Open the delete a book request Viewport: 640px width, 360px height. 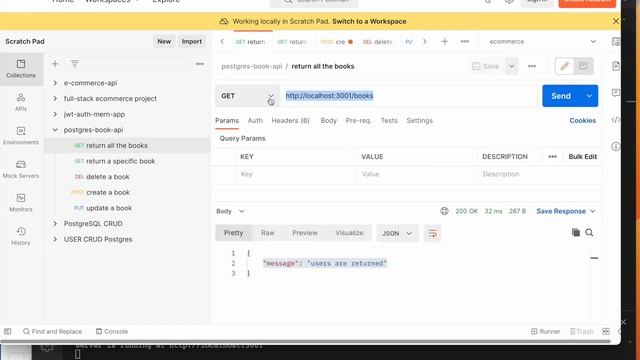(x=108, y=177)
